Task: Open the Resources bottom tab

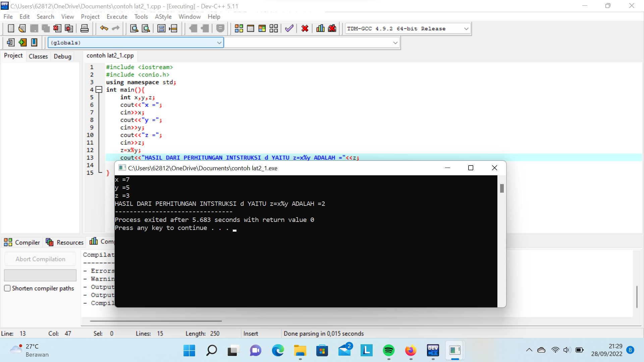Action: (x=65, y=242)
